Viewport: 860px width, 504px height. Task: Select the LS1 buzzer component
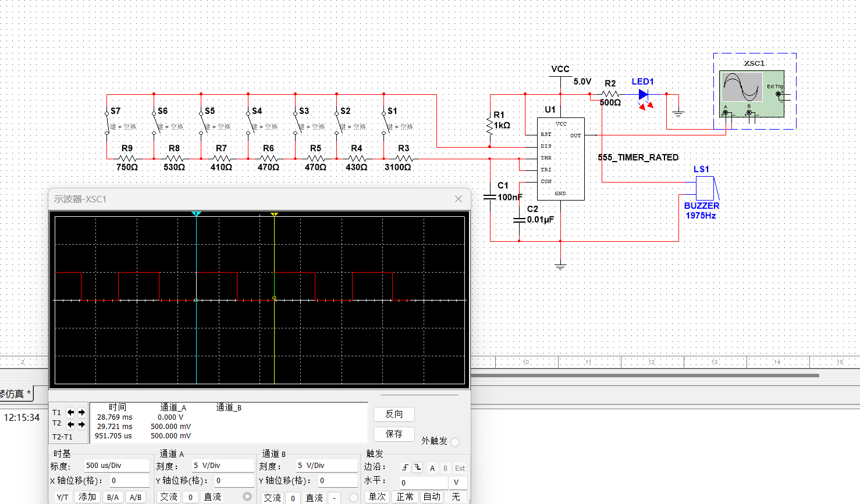705,188
